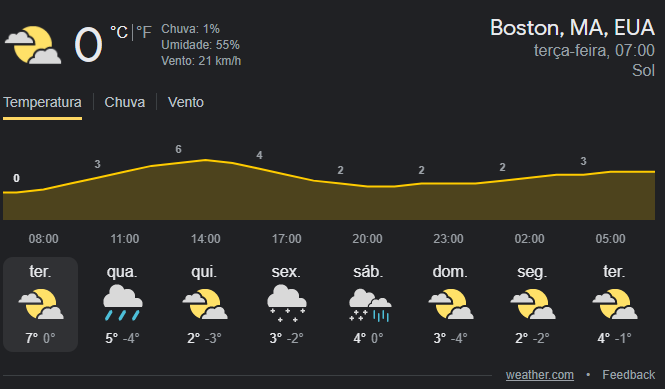Click the 05:00 hour label
Viewport: 665px width, 389px height.
pyautogui.click(x=610, y=239)
